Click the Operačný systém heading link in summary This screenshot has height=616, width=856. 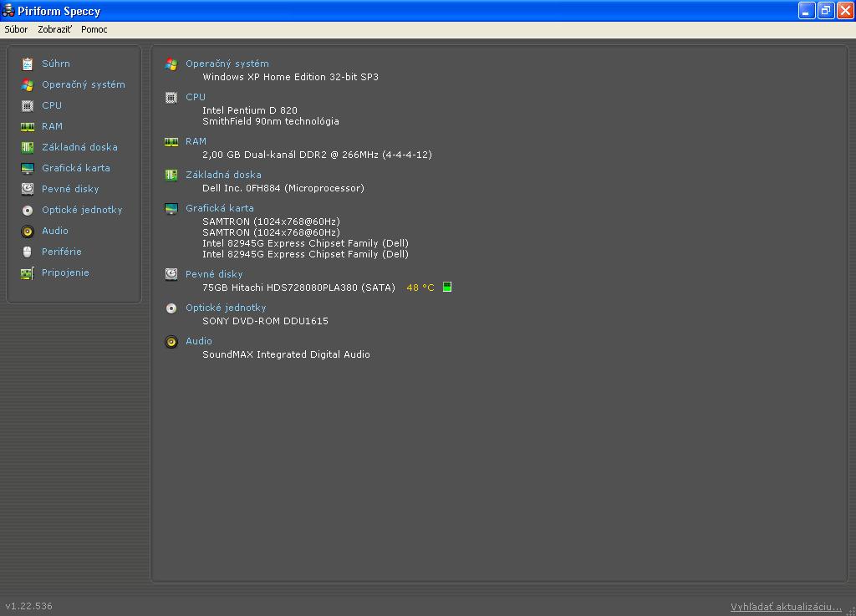[227, 64]
